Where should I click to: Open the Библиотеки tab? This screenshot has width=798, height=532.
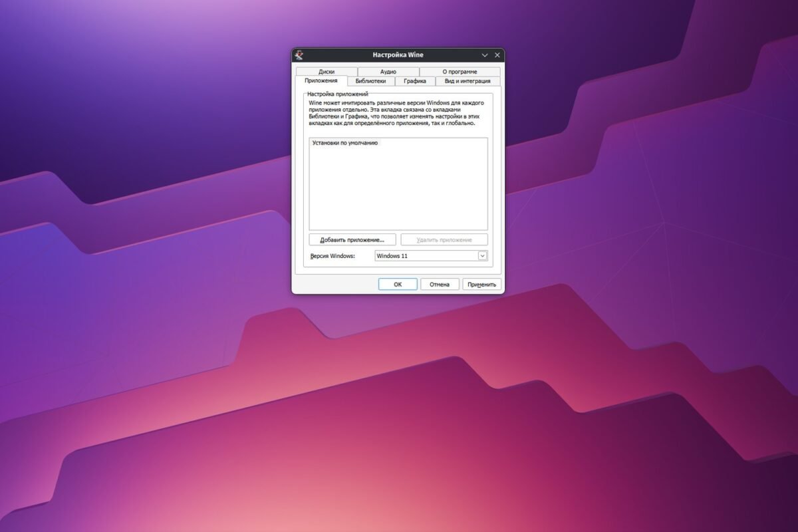click(x=370, y=81)
